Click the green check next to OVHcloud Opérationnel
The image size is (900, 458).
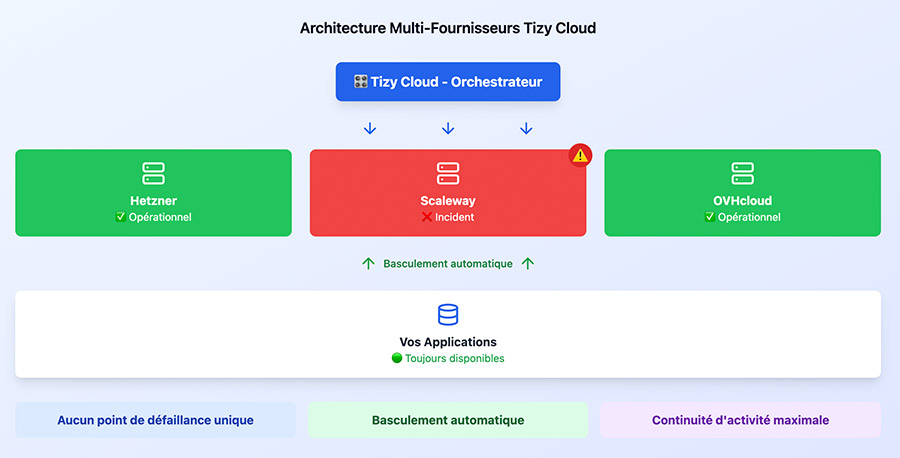710,217
